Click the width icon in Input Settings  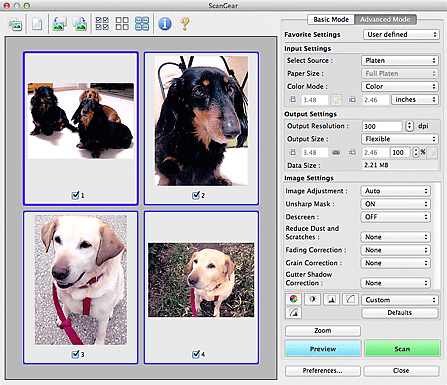pos(293,99)
